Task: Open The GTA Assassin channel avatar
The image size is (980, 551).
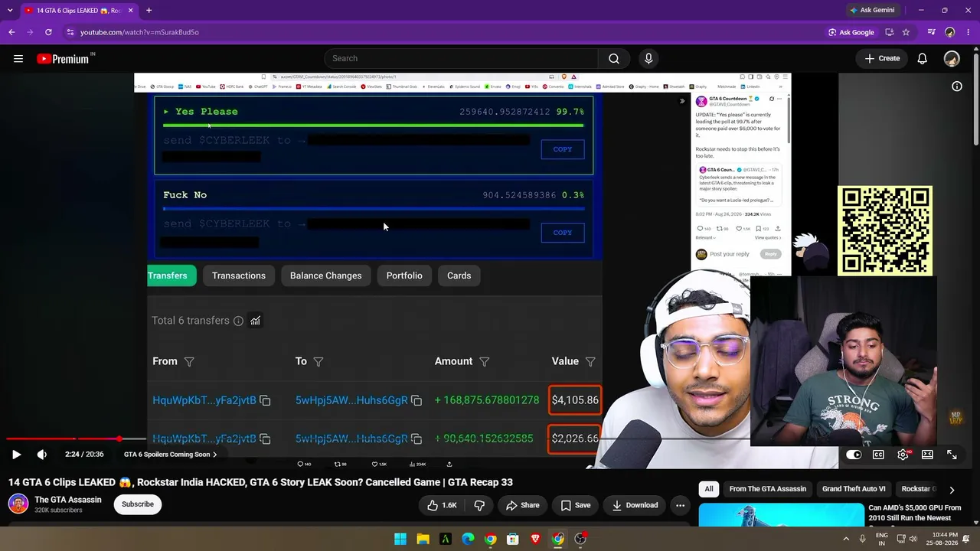Action: (x=18, y=504)
